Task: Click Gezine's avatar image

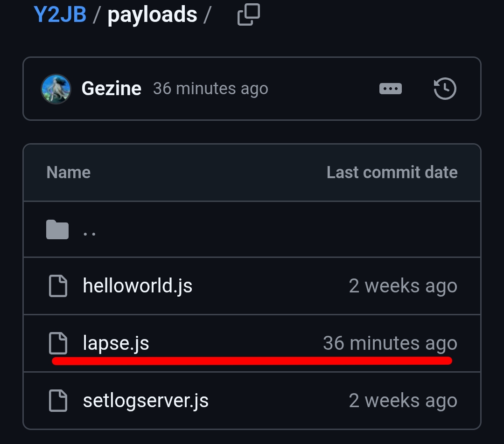Action: tap(56, 89)
